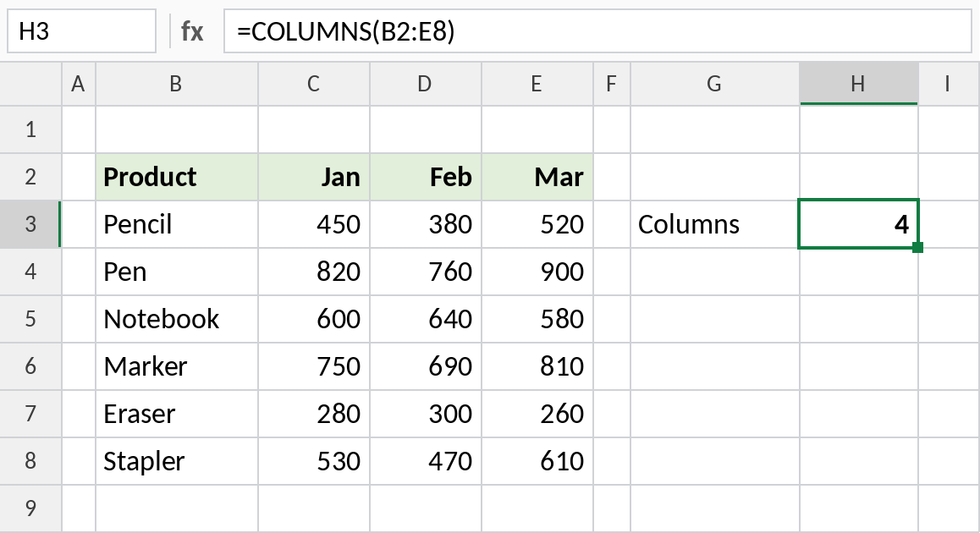This screenshot has height=533, width=980.
Task: Select row 9 header
Action: (30, 508)
